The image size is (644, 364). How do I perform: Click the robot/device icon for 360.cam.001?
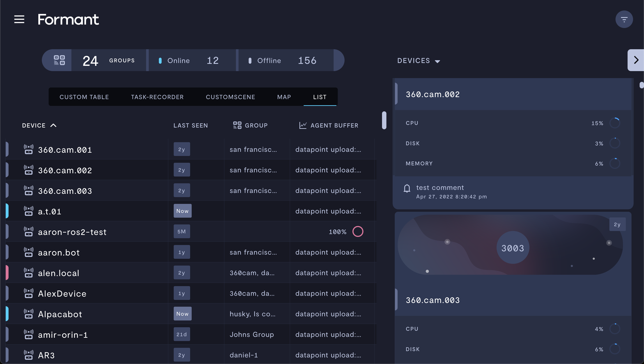click(28, 149)
